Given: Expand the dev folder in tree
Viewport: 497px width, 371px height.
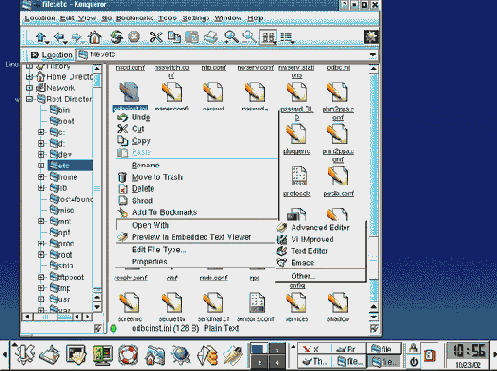Looking at the screenshot, I should click(41, 154).
